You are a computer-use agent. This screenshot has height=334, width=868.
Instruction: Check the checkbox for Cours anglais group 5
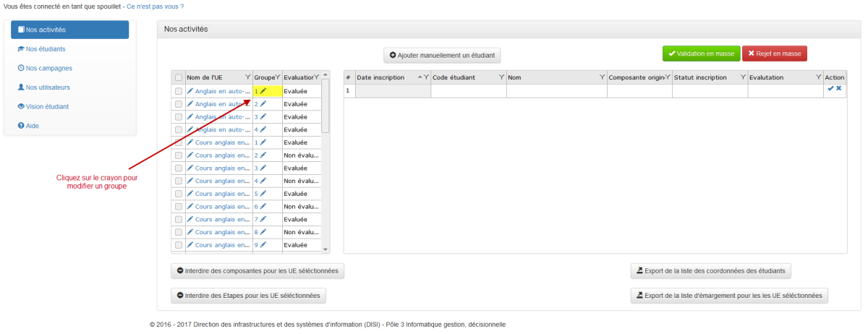(x=179, y=194)
